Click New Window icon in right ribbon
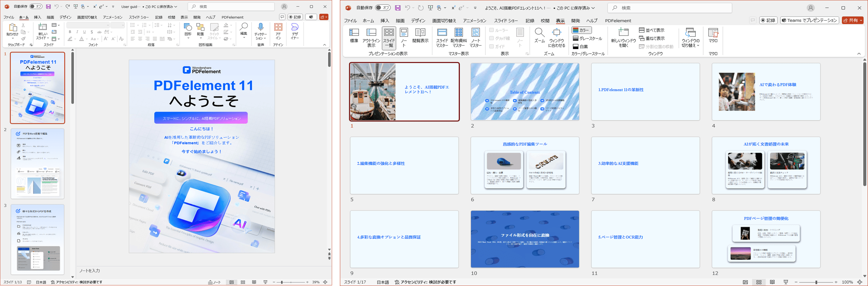 pyautogui.click(x=623, y=32)
